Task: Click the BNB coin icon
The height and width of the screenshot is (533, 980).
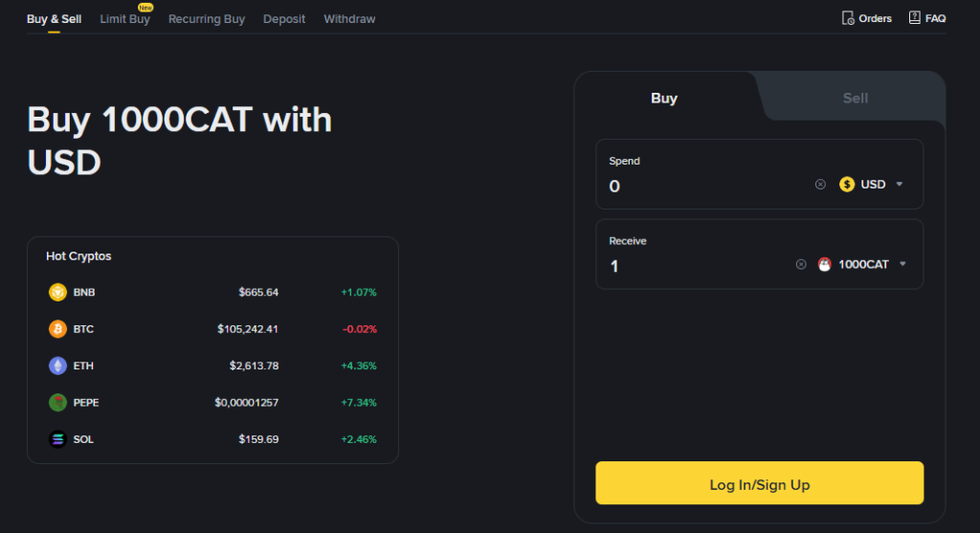Action: tap(57, 292)
